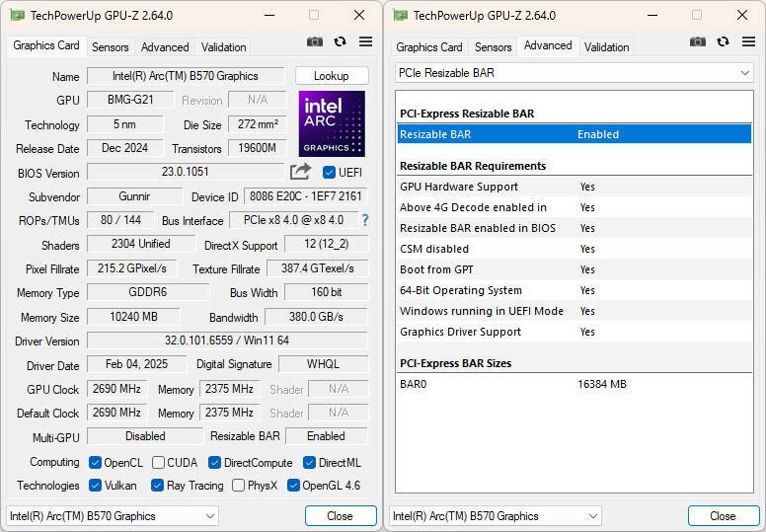Toggle the PhysX checkbox

point(239,485)
